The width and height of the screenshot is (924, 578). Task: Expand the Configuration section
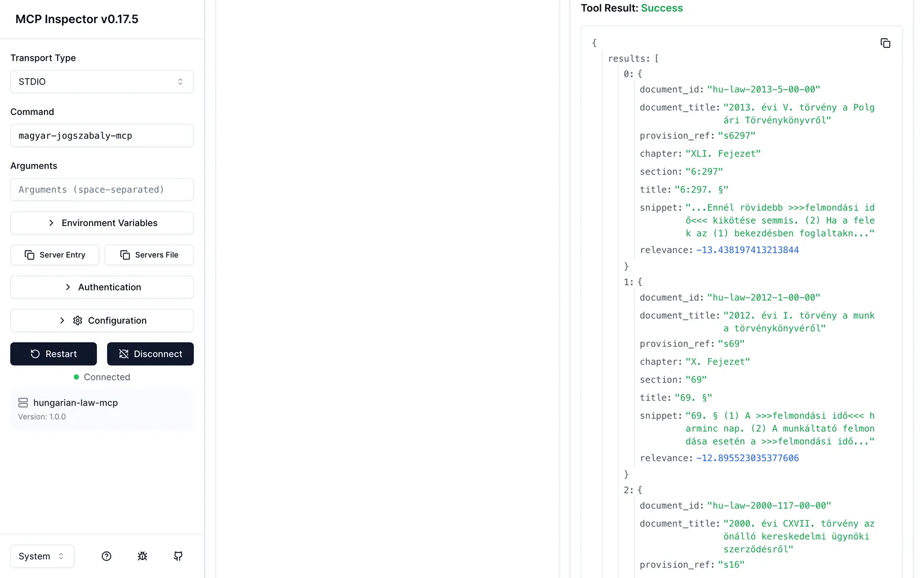tap(102, 321)
